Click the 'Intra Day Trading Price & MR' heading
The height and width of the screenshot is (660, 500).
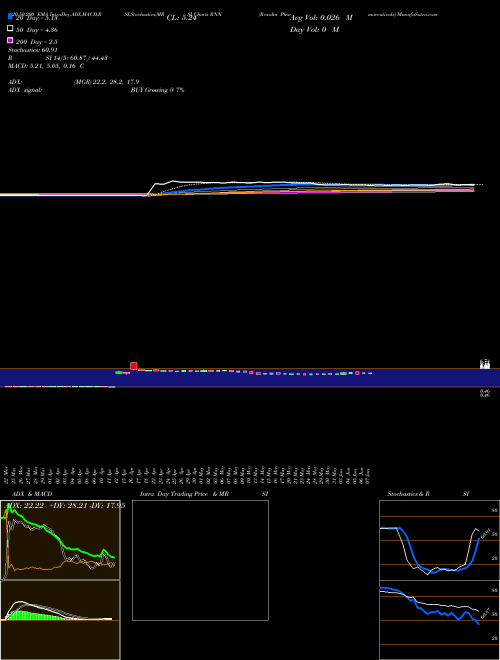(x=184, y=494)
